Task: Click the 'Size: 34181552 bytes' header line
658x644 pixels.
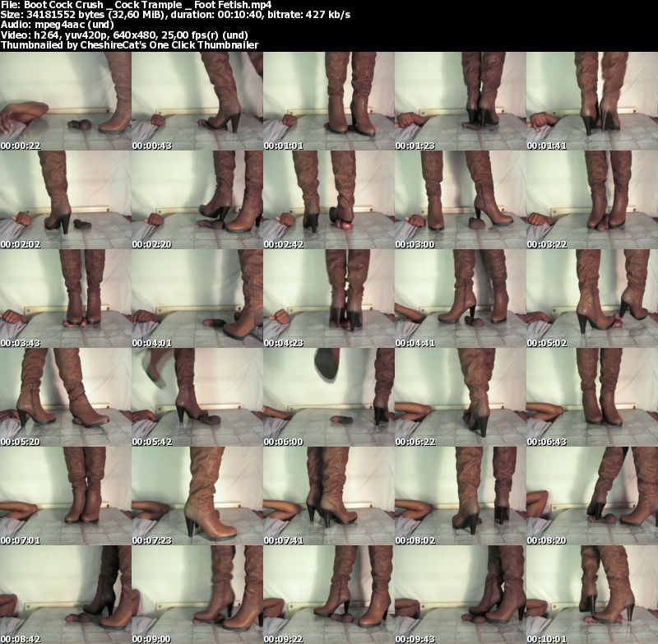Action: pyautogui.click(x=175, y=15)
